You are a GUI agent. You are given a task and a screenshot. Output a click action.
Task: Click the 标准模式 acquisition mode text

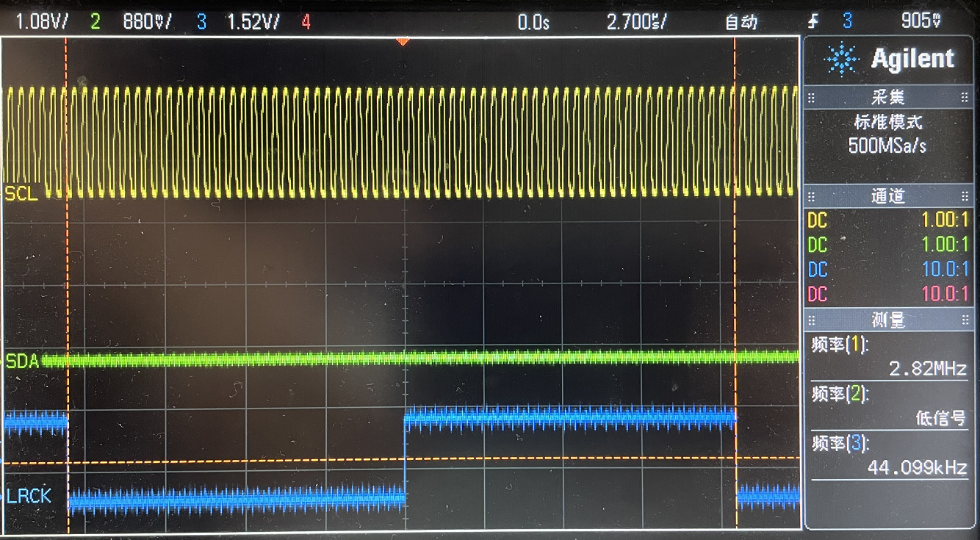(x=887, y=123)
